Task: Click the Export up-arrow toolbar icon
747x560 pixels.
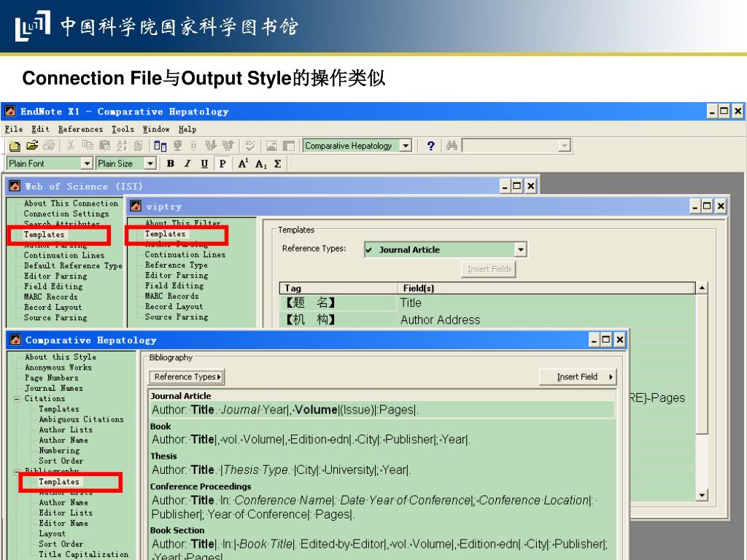Action: click(x=228, y=145)
